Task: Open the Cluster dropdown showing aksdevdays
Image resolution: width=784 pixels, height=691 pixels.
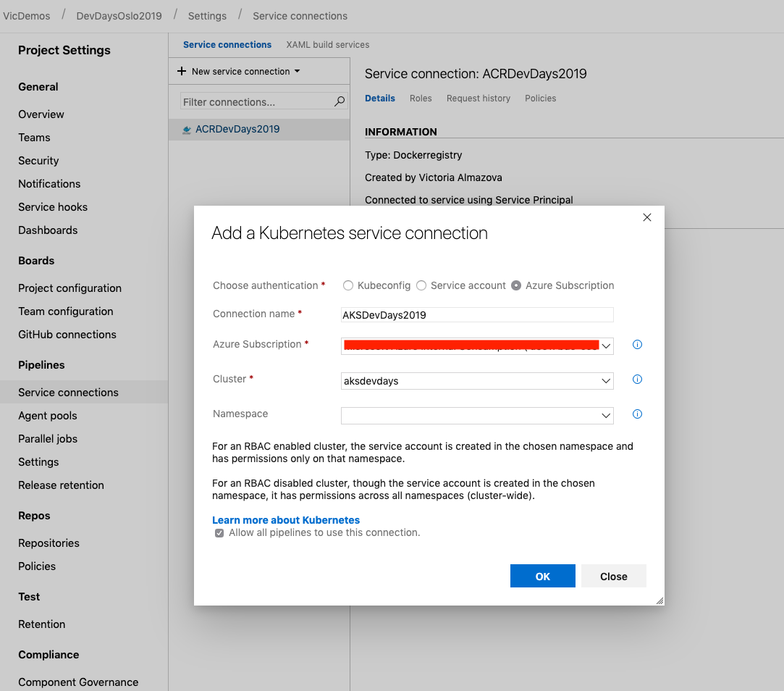Action: click(606, 381)
